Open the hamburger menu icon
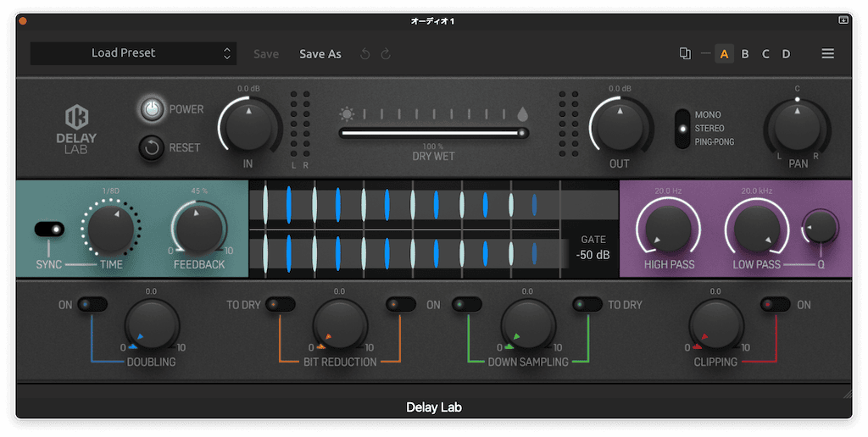Screen dimensions: 868x437 [827, 53]
